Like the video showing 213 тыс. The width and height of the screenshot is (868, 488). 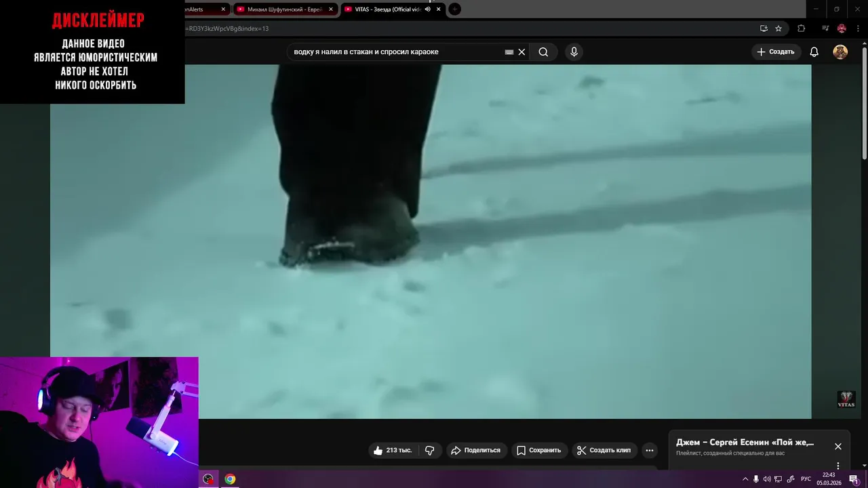(393, 450)
